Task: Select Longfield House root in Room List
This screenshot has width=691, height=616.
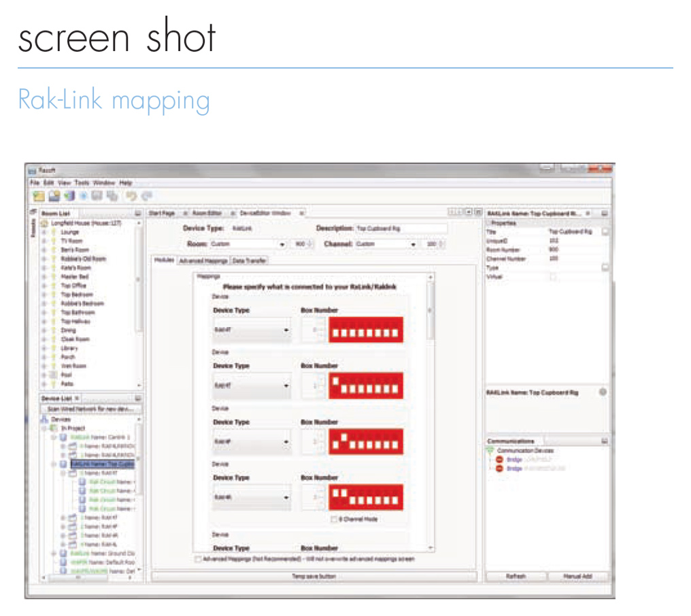Action: 86,224
